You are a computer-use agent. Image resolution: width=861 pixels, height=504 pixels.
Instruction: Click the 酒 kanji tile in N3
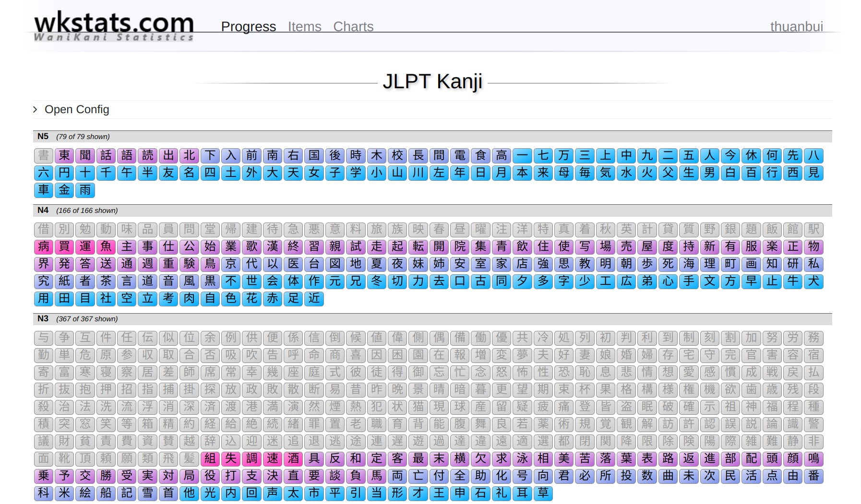[x=293, y=458]
